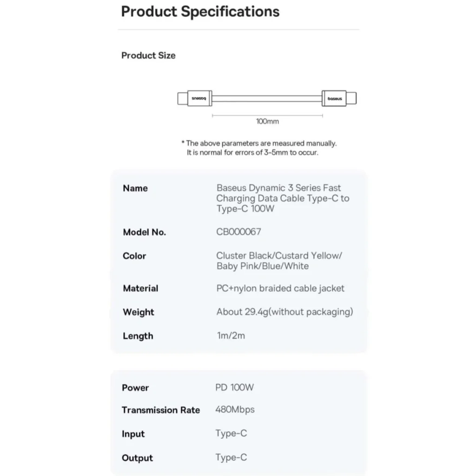Click the left Baseus connector icon
Viewport: 476px width, 476px height.
coord(199,98)
